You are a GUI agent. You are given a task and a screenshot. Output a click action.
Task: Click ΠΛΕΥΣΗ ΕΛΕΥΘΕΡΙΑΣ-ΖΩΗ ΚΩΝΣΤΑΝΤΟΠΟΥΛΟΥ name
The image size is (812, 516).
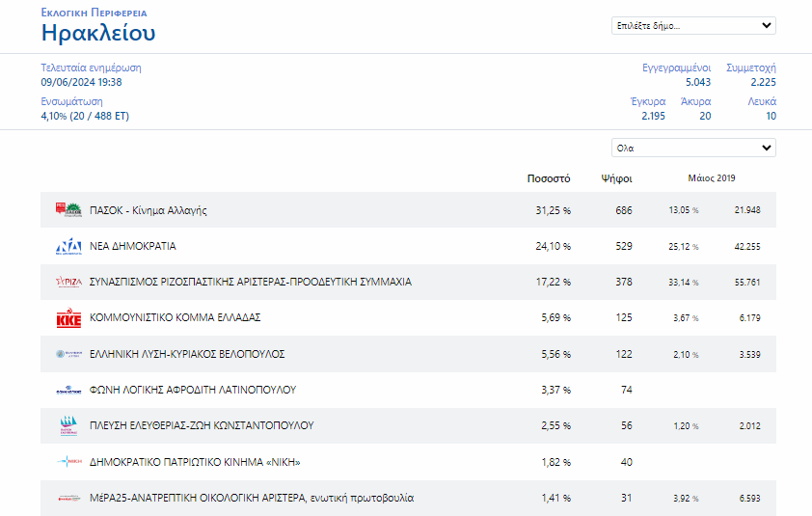(x=202, y=425)
